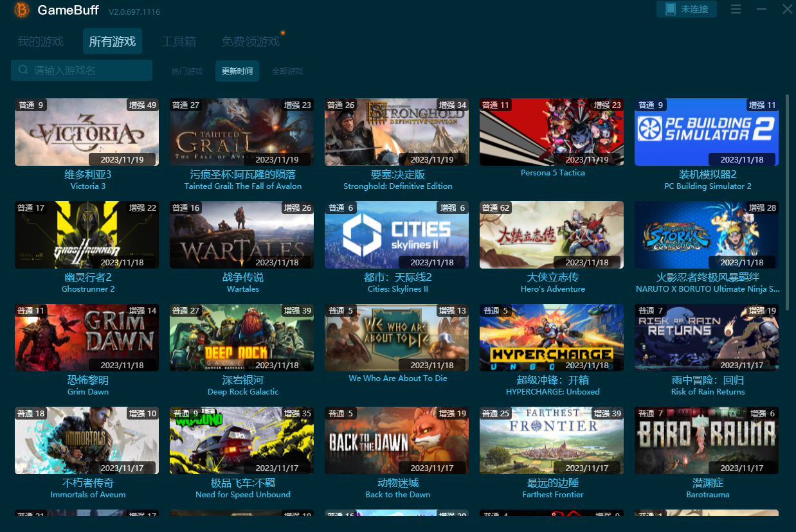Click the 动物迷城 title link
This screenshot has width=796, height=532.
click(x=398, y=483)
